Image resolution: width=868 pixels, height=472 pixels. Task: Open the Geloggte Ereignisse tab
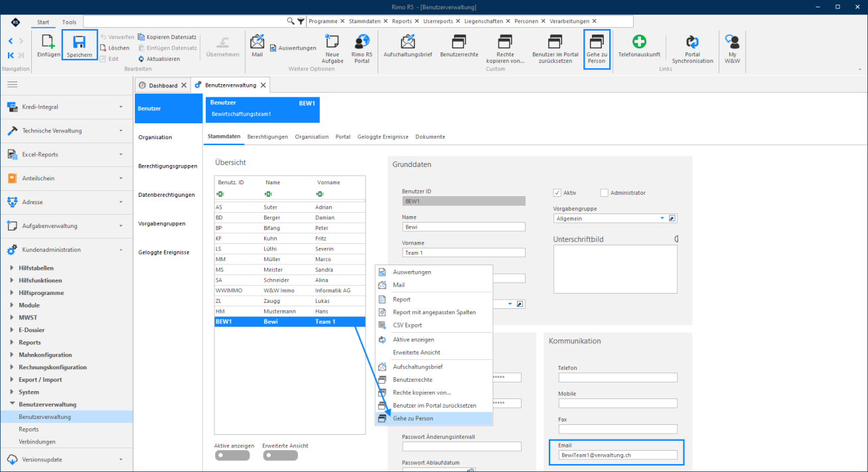coord(383,137)
